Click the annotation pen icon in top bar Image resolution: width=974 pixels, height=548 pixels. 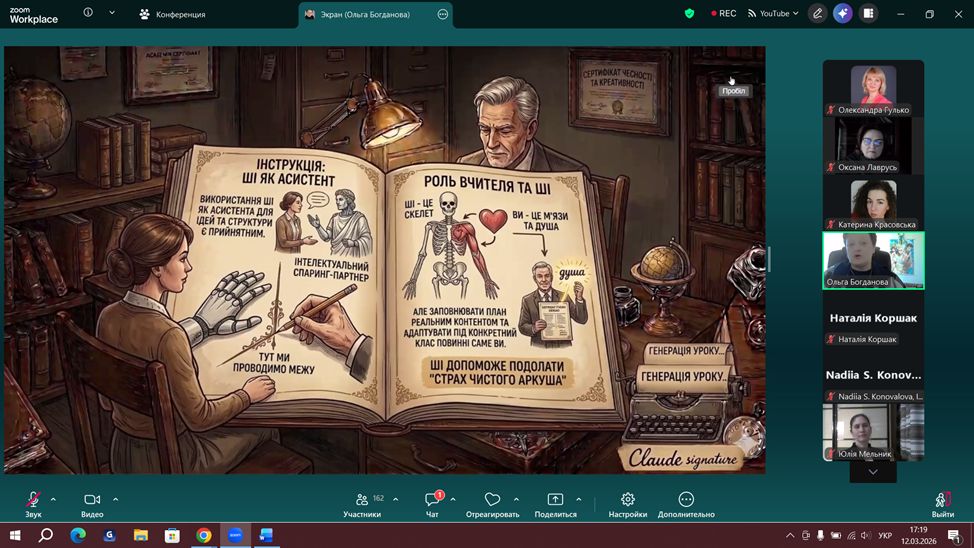[818, 14]
